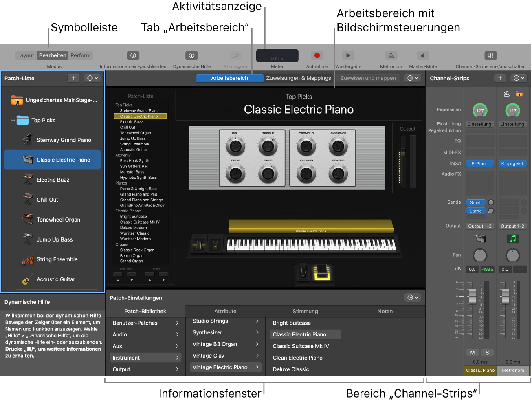Open Einstellung menu on the E-Piano strip

click(480, 124)
